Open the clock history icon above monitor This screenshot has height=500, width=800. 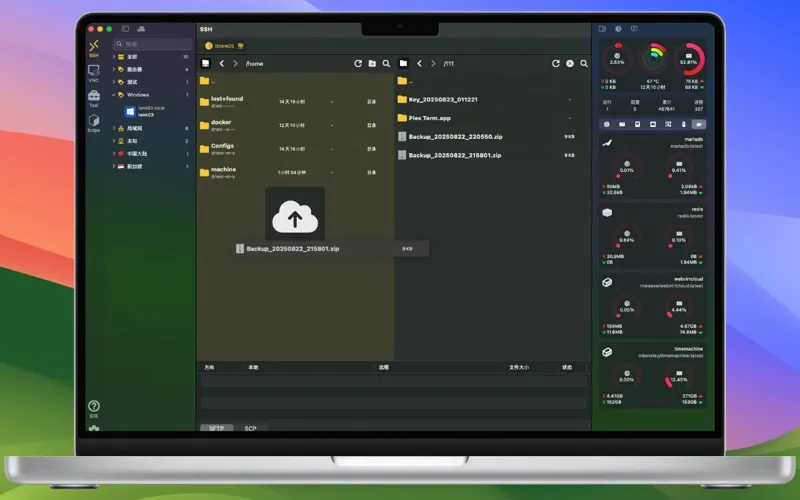[x=618, y=29]
